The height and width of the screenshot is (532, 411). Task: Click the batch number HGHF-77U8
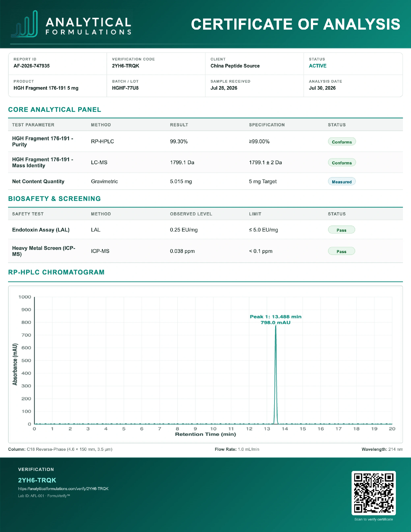125,88
